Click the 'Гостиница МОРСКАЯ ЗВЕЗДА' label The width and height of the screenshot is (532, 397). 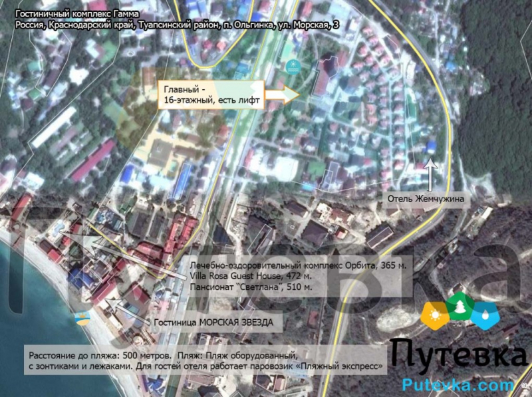coord(213,323)
